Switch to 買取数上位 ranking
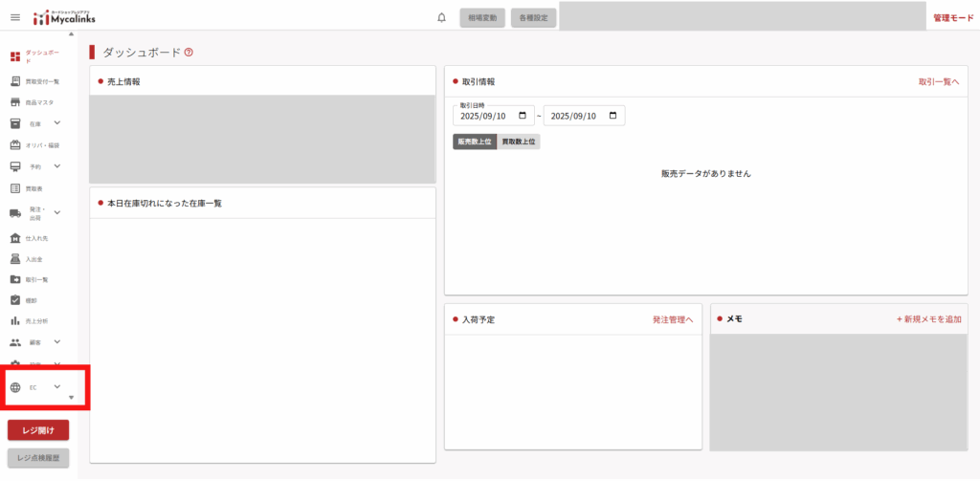 tap(519, 142)
